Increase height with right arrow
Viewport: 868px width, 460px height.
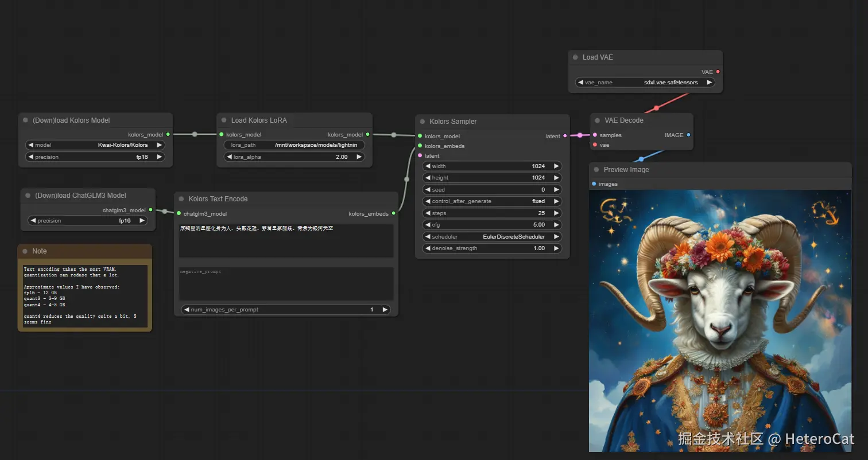click(x=556, y=178)
